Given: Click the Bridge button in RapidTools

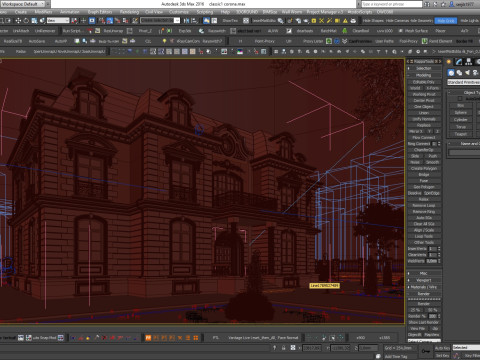Looking at the screenshot, I should (x=424, y=175).
